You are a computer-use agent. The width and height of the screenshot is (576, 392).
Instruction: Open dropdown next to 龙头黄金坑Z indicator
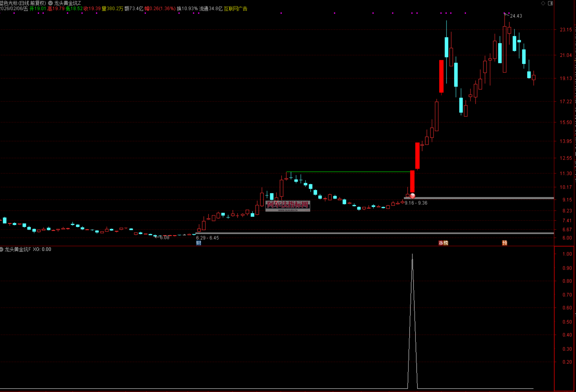tap(50, 3)
